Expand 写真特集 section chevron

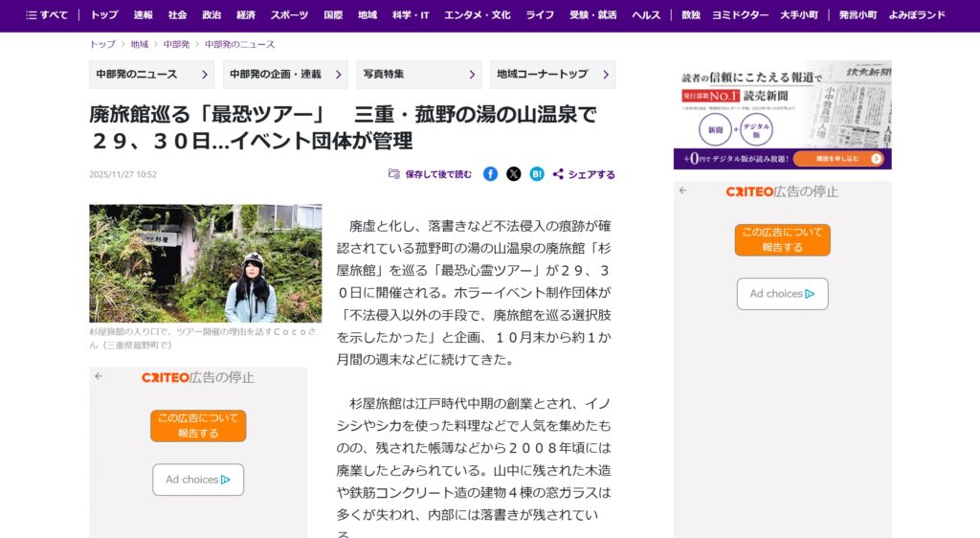coord(473,75)
